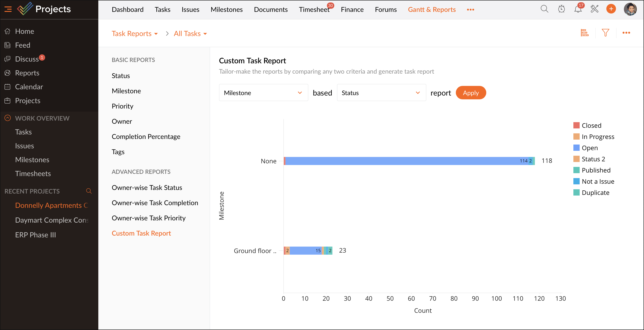The width and height of the screenshot is (644, 330).
Task: Expand the Milestone criteria dropdown
Action: (263, 93)
